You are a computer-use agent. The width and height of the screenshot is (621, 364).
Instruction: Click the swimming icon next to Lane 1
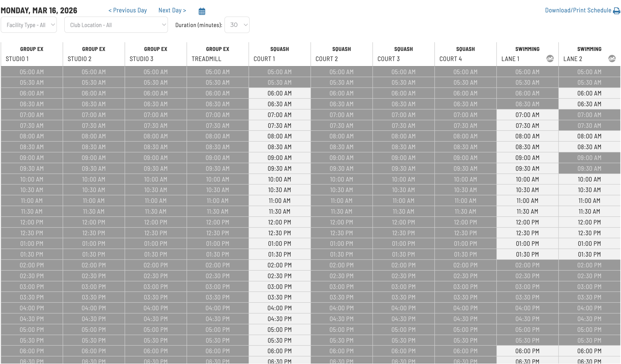(x=550, y=58)
